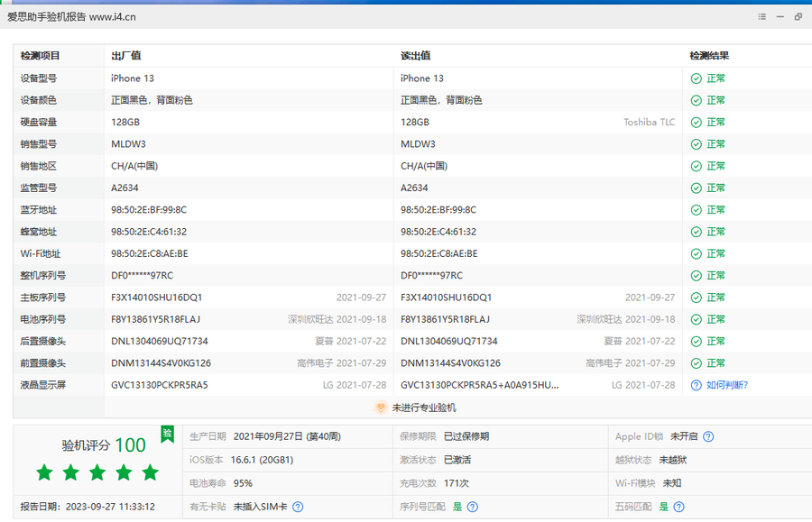Select iPhone 13 in the 出厂值 column
Screen dimensions: 812x522
point(132,78)
